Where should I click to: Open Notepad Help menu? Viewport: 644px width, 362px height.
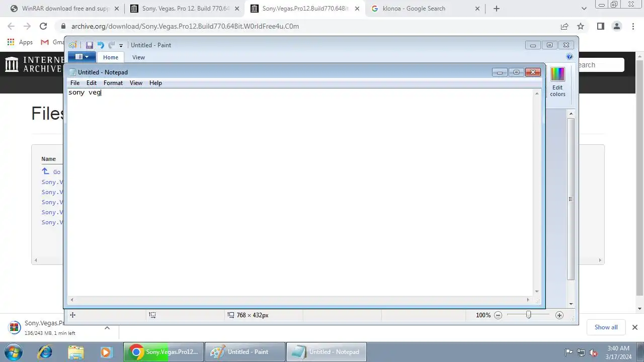(x=155, y=83)
